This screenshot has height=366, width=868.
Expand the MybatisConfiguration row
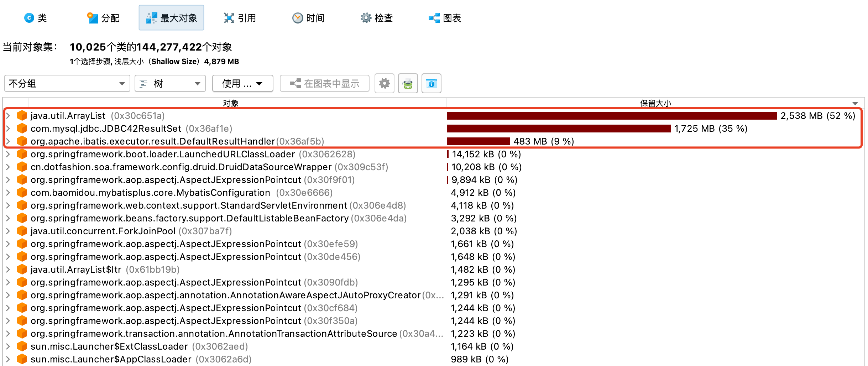tap(8, 192)
